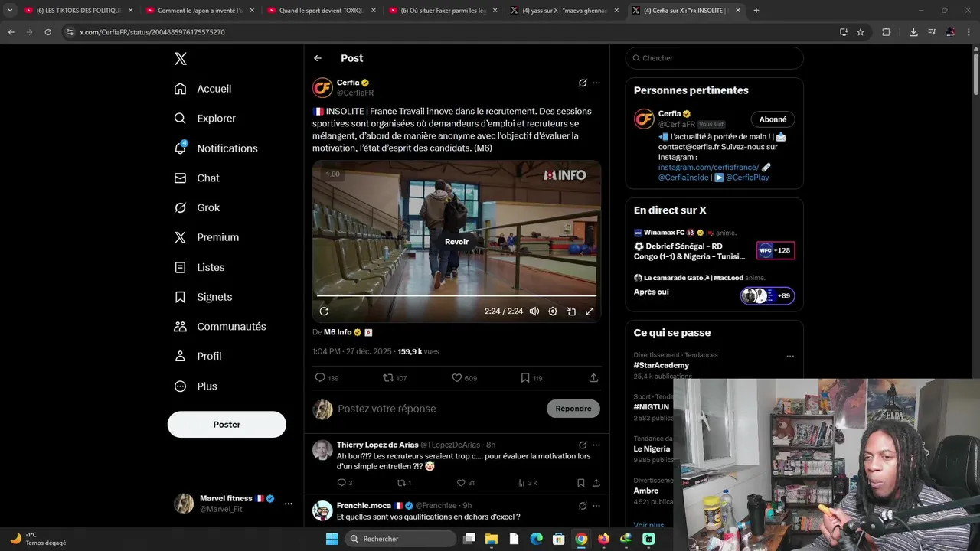
Task: Toggle video picture-in-picture mode
Action: tap(571, 311)
